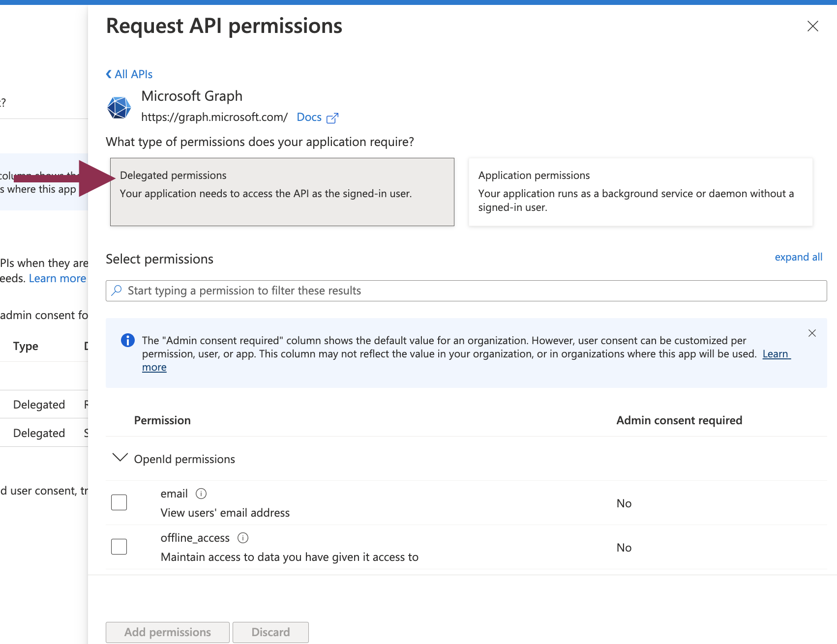Close the Request API permissions panel

tap(812, 26)
